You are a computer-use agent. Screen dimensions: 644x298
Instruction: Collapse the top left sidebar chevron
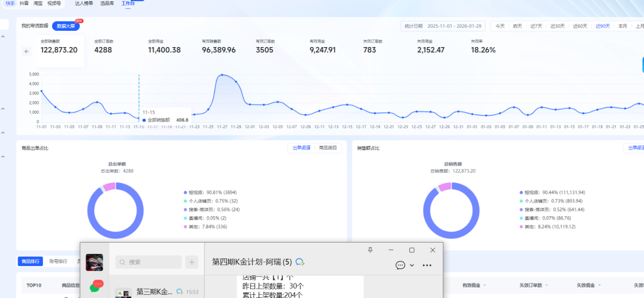point(4,36)
